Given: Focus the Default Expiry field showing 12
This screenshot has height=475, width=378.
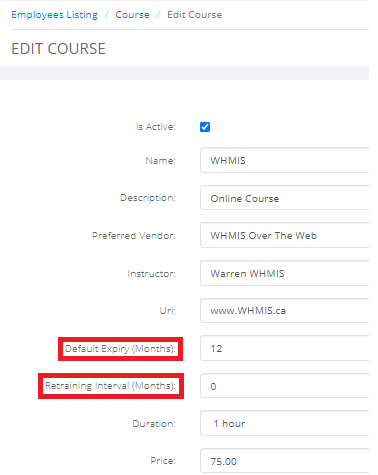Looking at the screenshot, I should coord(285,348).
